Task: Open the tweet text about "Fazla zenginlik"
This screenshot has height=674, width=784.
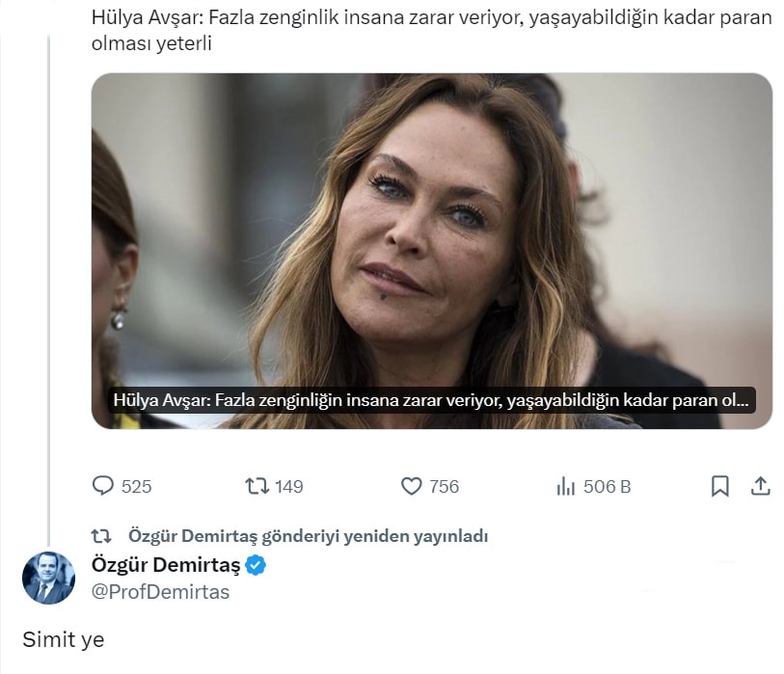Action: pos(432,31)
